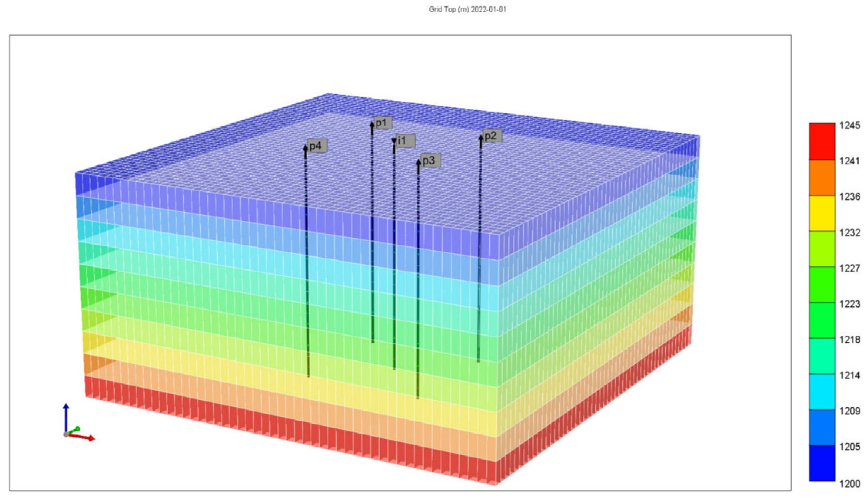866x504 pixels.
Task: Click the red swatch in color legend
Action: pos(822,141)
